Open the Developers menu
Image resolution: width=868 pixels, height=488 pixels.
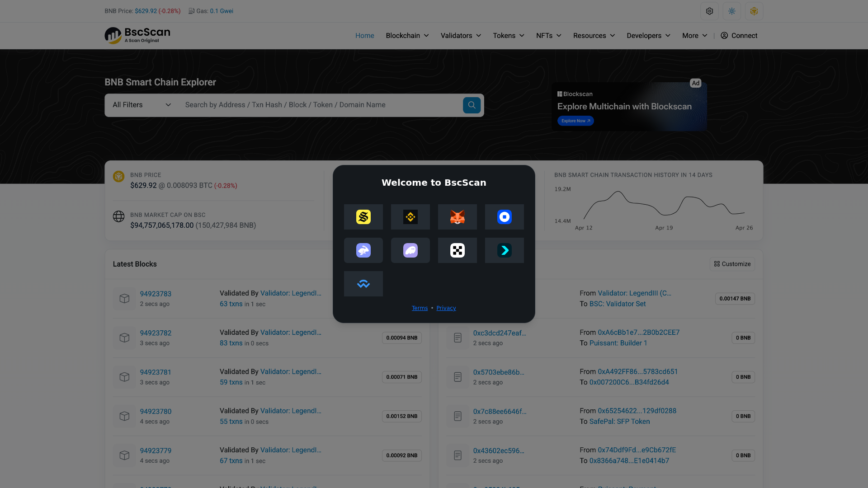coord(648,36)
